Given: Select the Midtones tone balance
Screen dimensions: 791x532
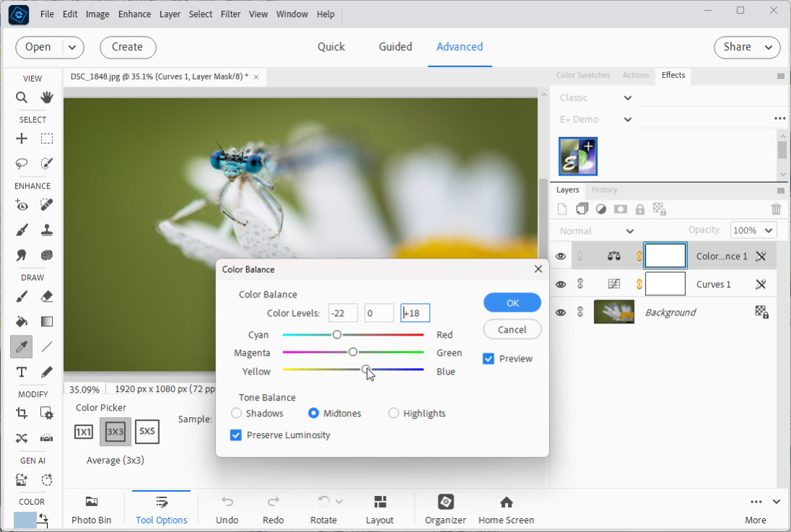Looking at the screenshot, I should pos(314,413).
